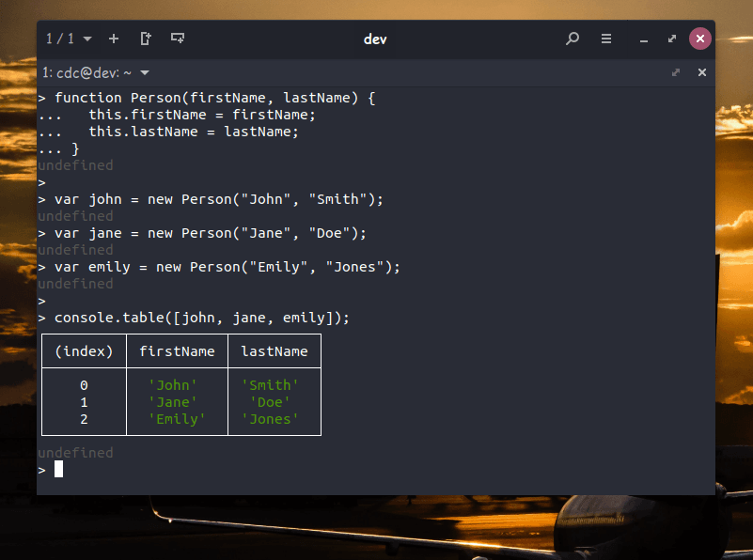This screenshot has height=560, width=753.
Task: Close the cdc@dev terminal pane
Action: coord(702,72)
